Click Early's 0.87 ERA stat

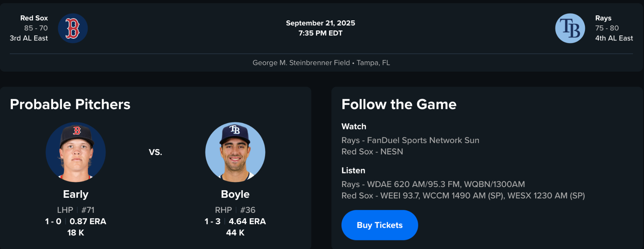[88, 221]
